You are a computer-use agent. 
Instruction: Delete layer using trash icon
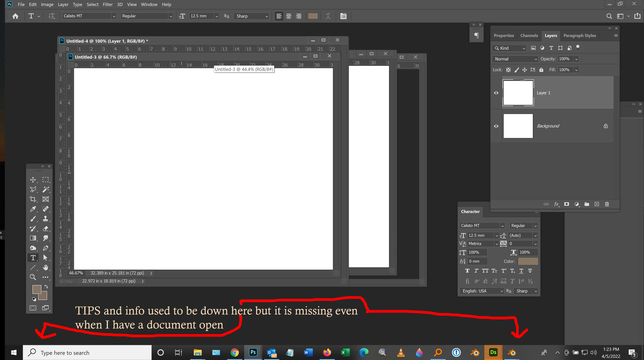pyautogui.click(x=607, y=204)
